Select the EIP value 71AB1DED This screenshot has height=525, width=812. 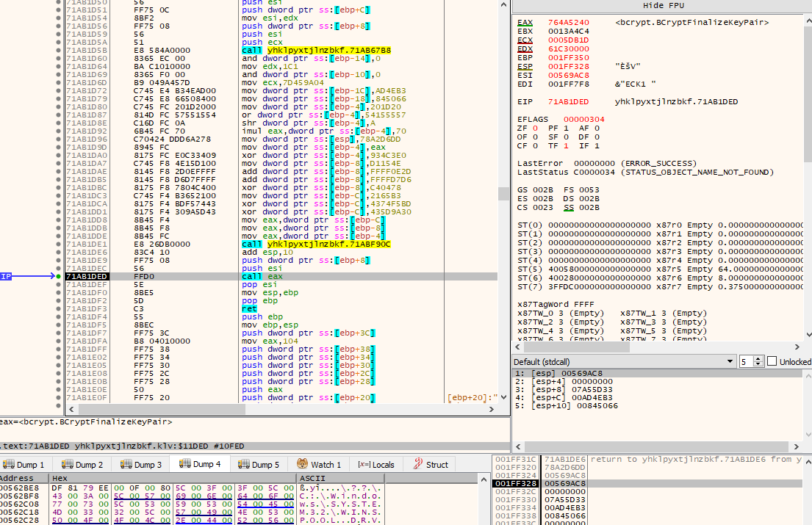[569, 101]
